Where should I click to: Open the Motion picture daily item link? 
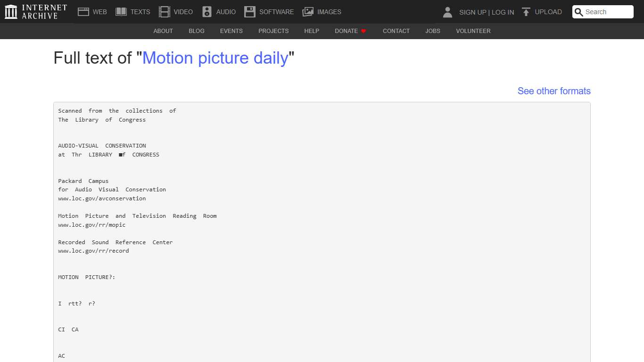pyautogui.click(x=216, y=58)
